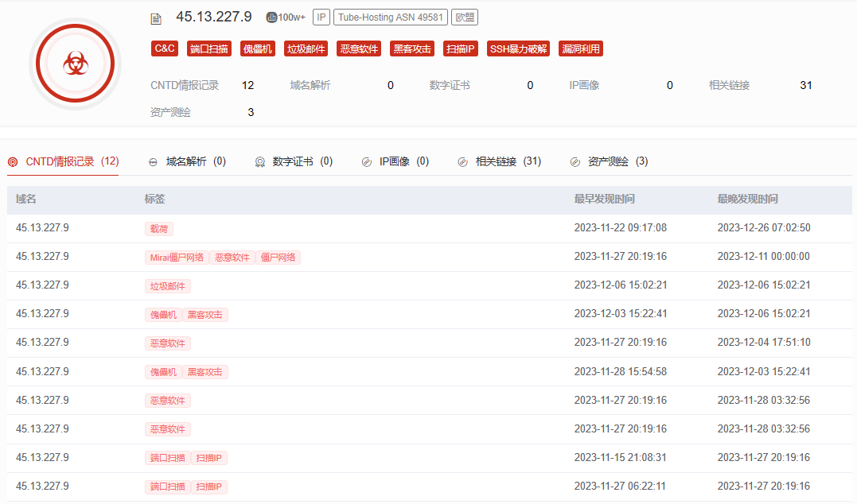Click the certificate icon on the 数字证书 tab
Screen dimensions: 857x504
click(259, 162)
